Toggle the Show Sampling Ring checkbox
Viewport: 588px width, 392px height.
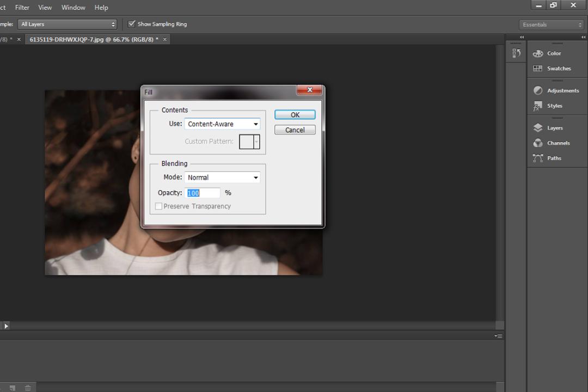coord(132,24)
